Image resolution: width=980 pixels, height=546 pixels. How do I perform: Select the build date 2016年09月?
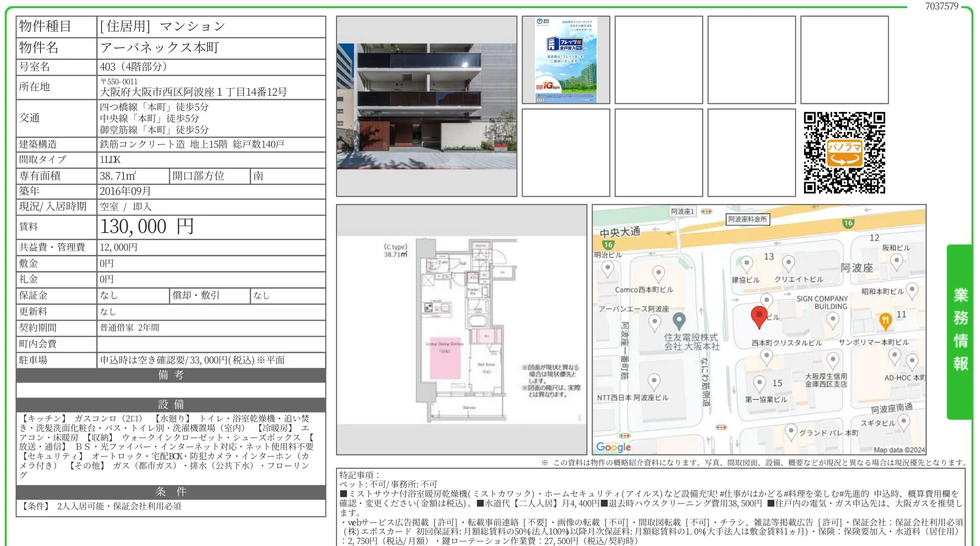tap(125, 191)
